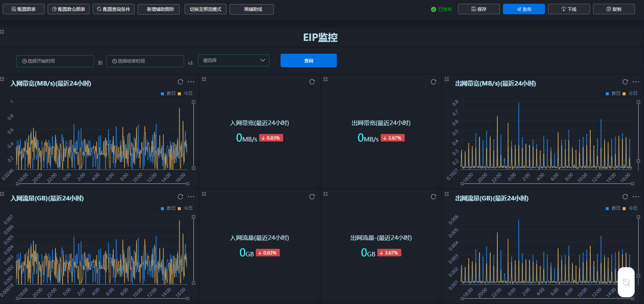644x304 pixels.
Task: Open the 选择开始时间 date picker
Action: [55, 61]
